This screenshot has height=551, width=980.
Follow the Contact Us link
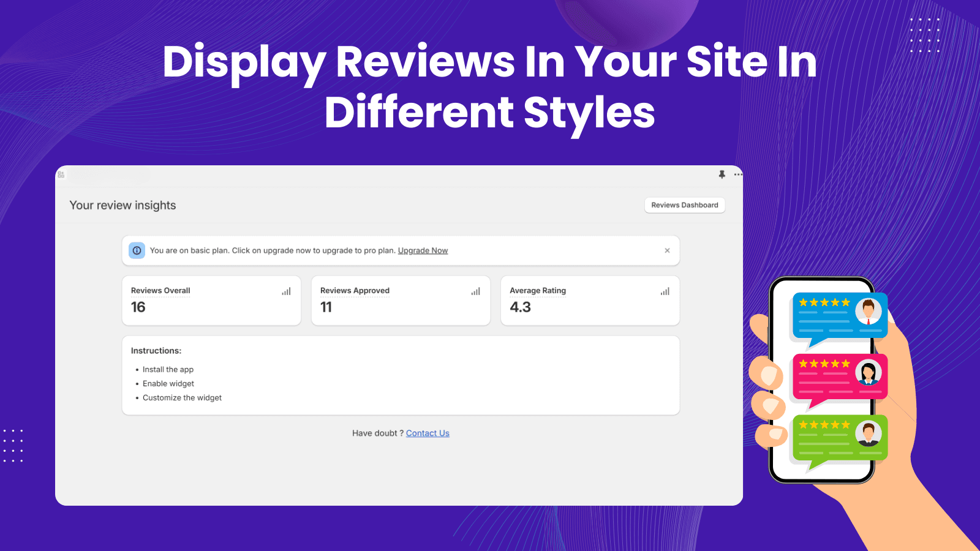428,433
